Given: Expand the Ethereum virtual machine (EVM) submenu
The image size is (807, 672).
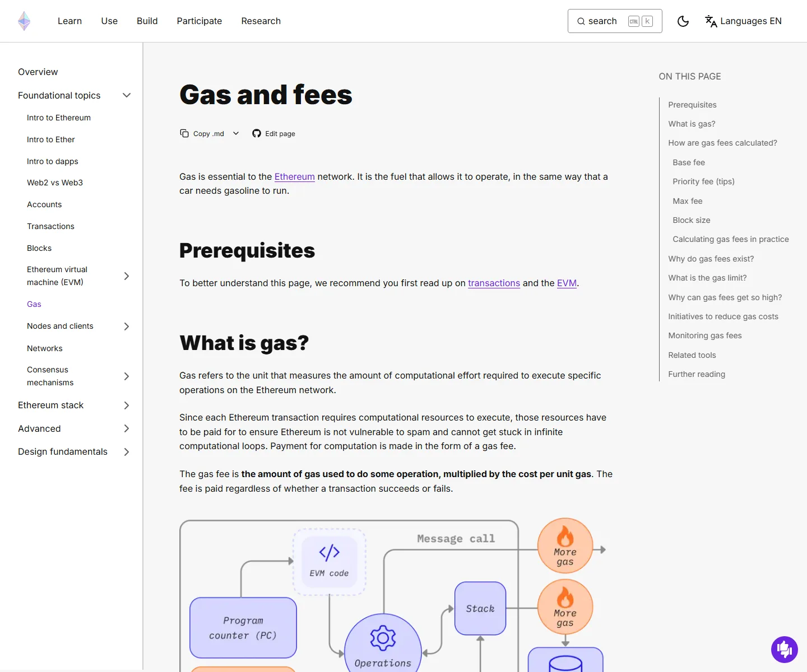Looking at the screenshot, I should 127,276.
